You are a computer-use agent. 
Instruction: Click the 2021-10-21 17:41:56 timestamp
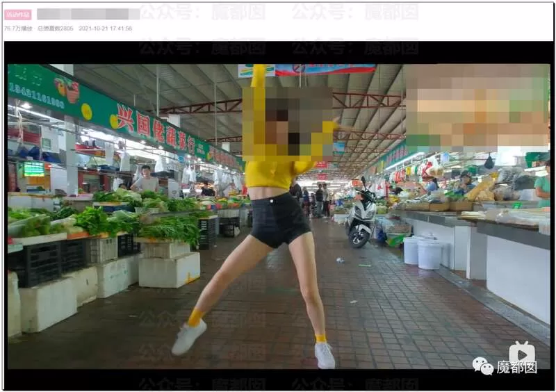106,28
